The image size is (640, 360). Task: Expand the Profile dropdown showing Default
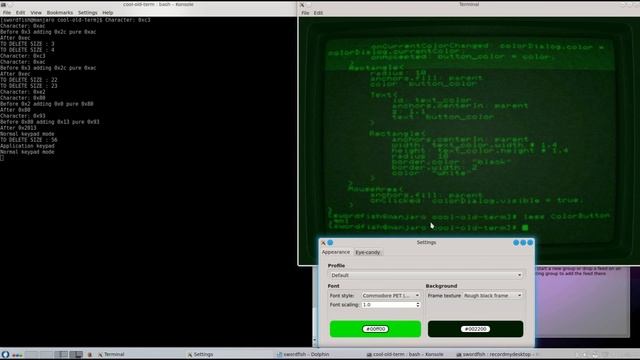pyautogui.click(x=425, y=275)
